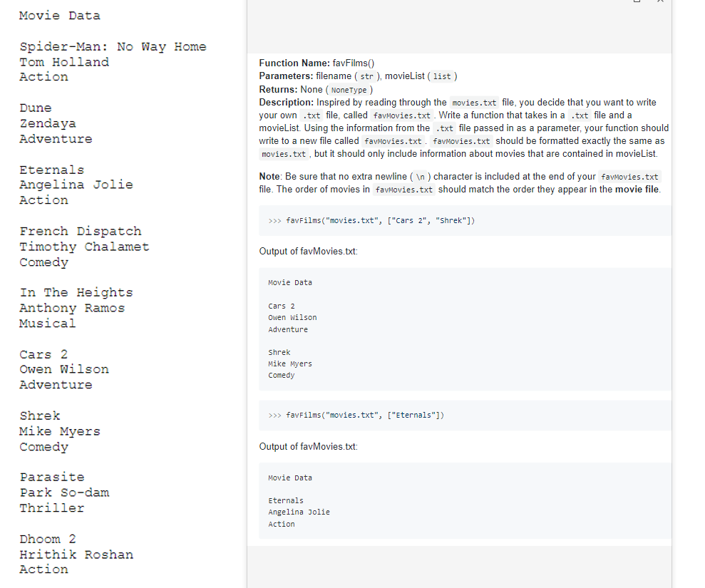
Task: Click the Parasite movie entry
Action: click(52, 477)
